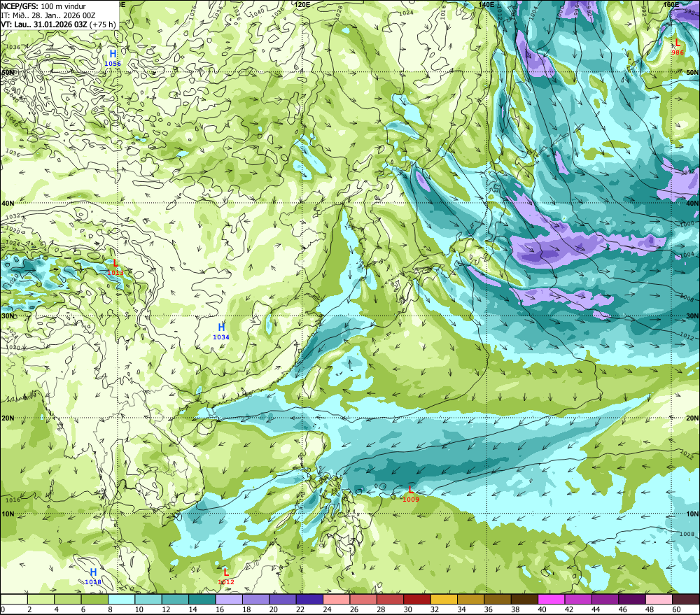
Task: Choose the aqua 10–12 legend swatch
Action: pos(148,600)
